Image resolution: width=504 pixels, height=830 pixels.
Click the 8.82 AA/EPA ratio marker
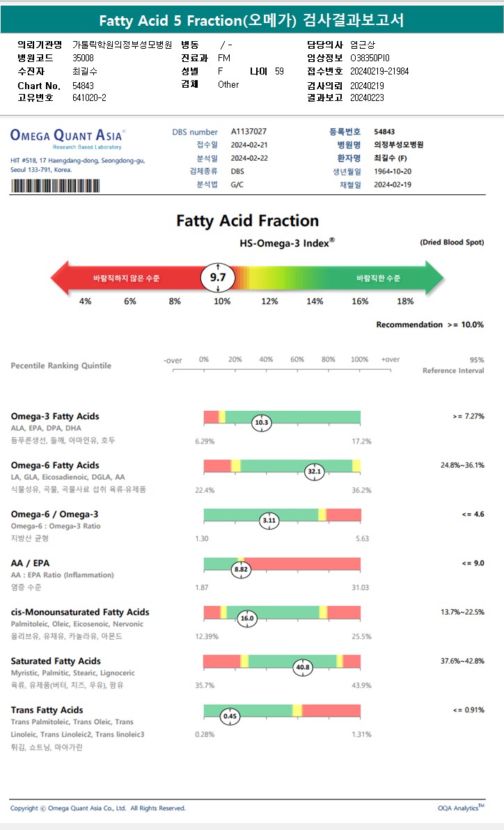240,569
